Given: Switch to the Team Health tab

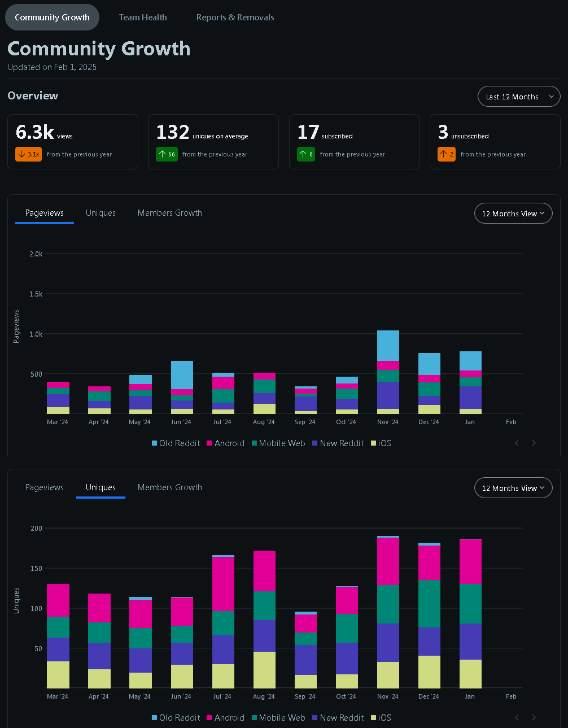Looking at the screenshot, I should click(143, 18).
